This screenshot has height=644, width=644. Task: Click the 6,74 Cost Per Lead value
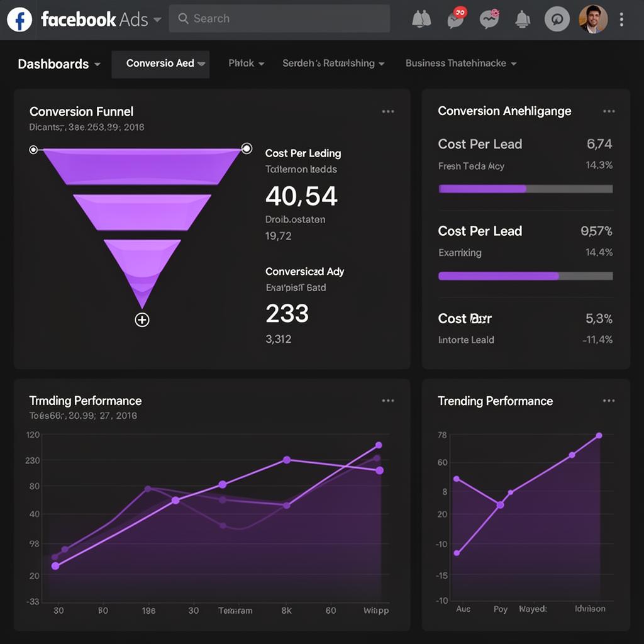coord(599,144)
